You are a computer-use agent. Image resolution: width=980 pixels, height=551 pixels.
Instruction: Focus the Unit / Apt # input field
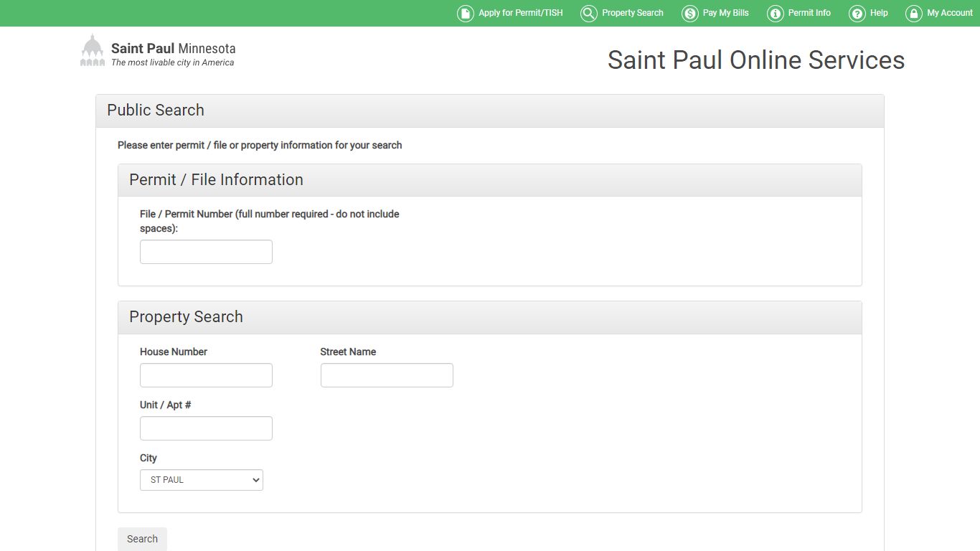(x=206, y=428)
